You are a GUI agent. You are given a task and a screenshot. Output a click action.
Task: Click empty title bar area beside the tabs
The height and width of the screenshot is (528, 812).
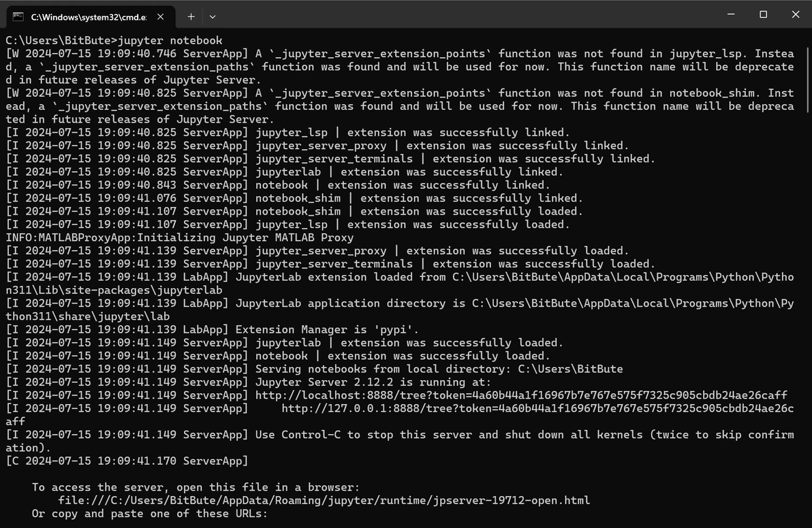point(466,14)
